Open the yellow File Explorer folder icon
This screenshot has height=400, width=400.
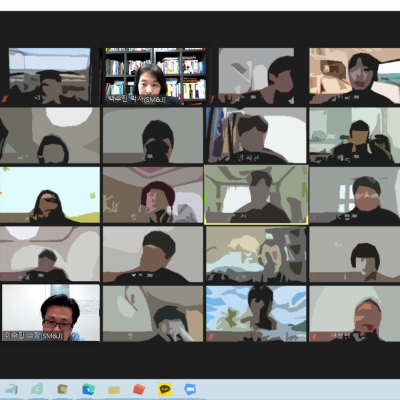114,389
